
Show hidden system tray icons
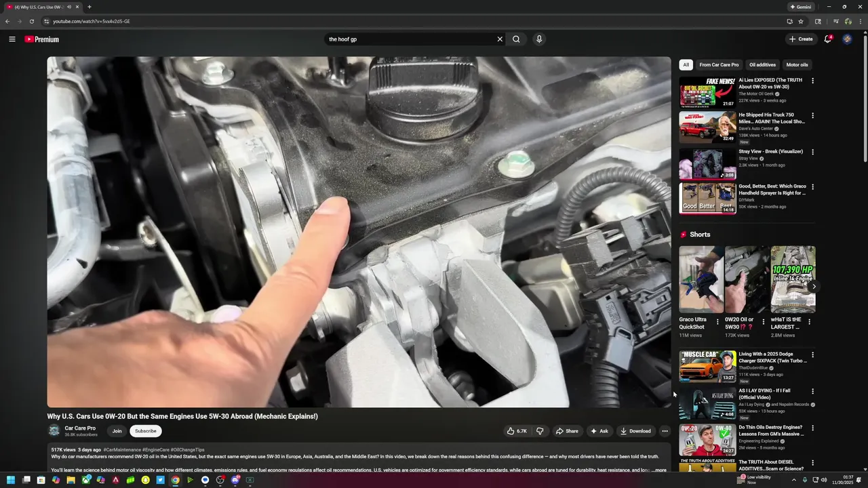point(794,480)
